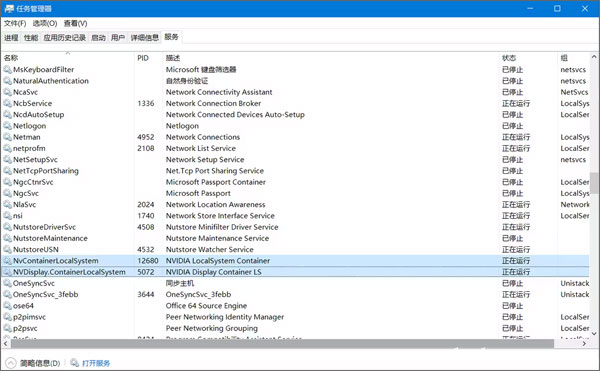Click the vertical scrollbar up arrow

[594, 57]
